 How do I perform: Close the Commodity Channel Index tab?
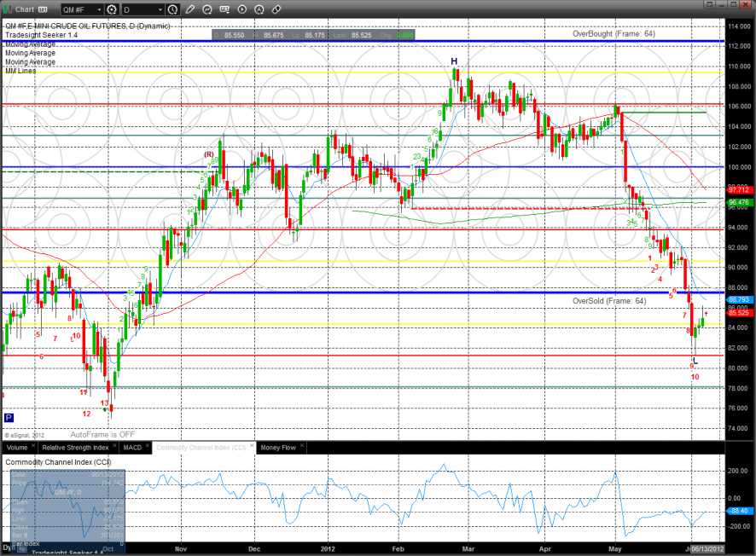pos(251,447)
